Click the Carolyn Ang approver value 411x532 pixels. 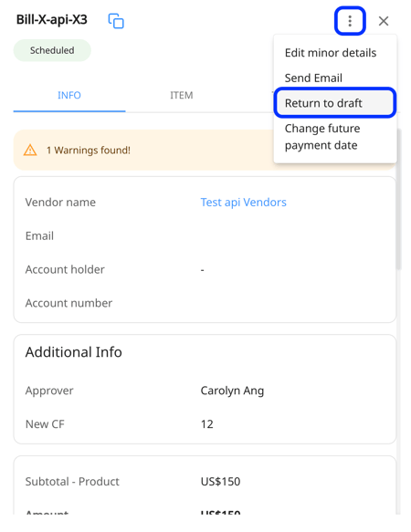(x=232, y=391)
